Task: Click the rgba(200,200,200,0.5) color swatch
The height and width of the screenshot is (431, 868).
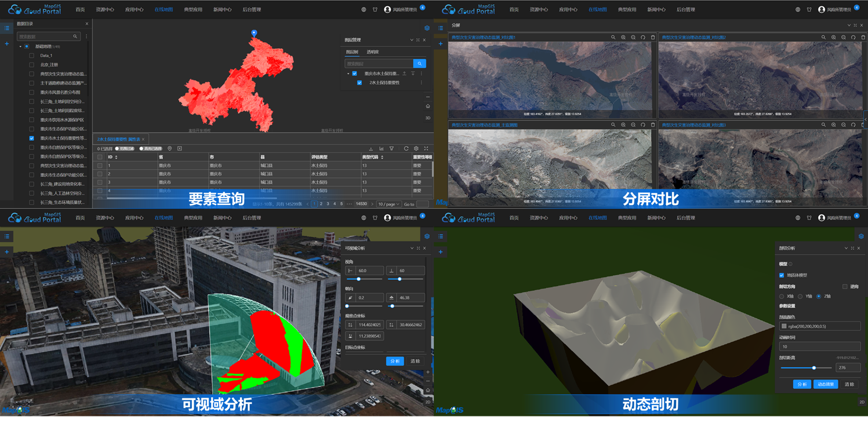Action: (x=784, y=326)
